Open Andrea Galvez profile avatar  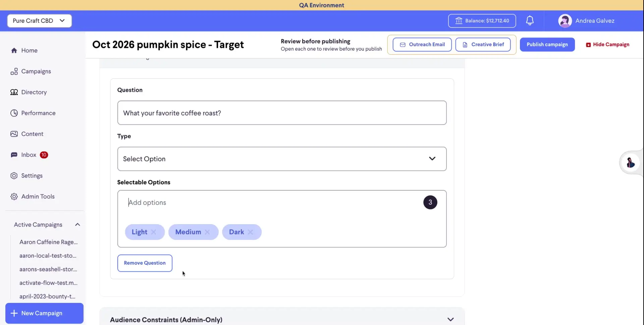[565, 21]
